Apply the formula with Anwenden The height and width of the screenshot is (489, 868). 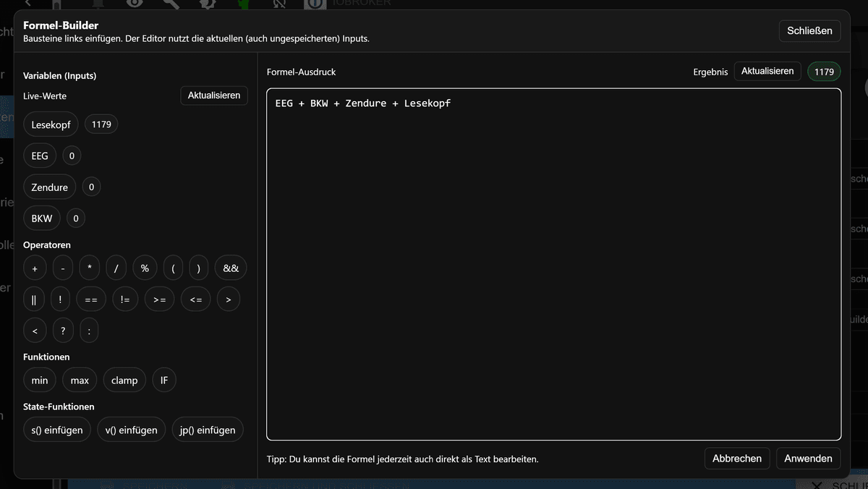pos(808,458)
